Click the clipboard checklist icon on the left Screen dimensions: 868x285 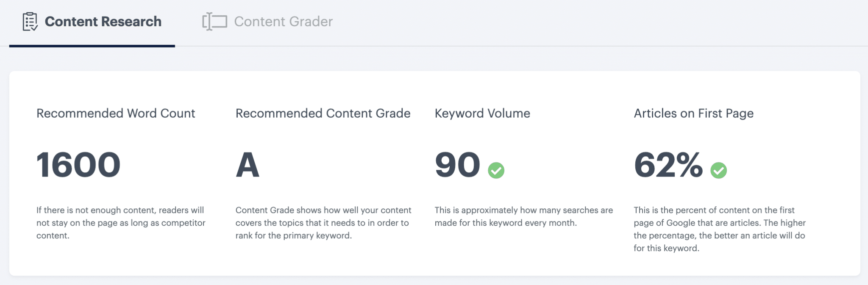(x=30, y=21)
